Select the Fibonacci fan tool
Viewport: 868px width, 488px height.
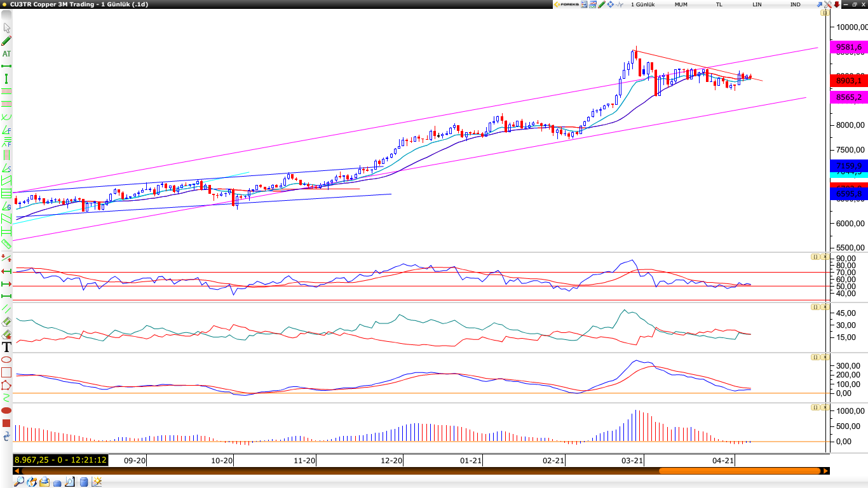[7, 130]
